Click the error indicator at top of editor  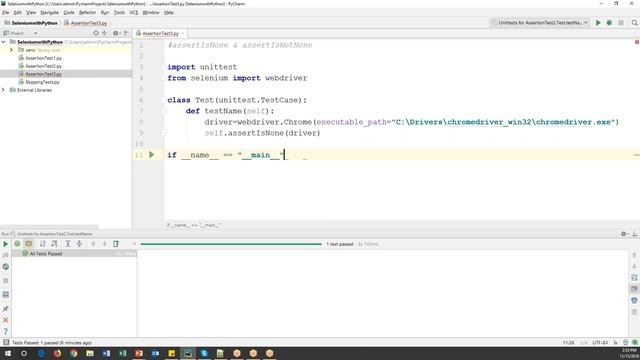coord(636,42)
